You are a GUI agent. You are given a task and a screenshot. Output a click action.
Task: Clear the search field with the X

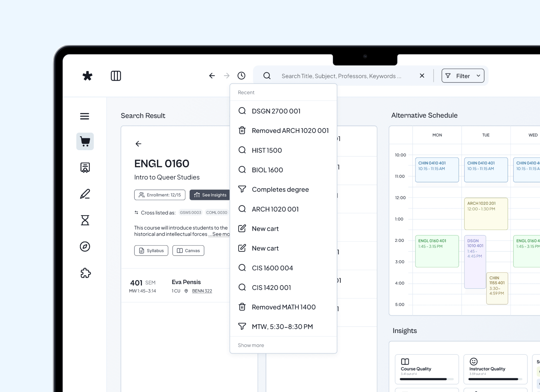click(x=422, y=76)
